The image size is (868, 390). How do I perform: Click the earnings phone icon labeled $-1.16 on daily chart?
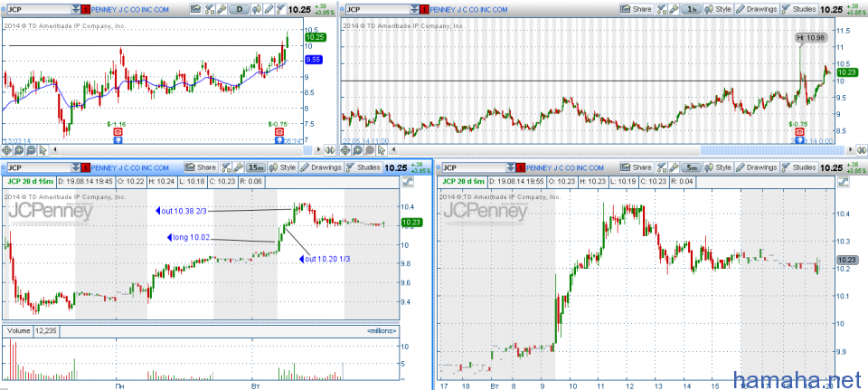pyautogui.click(x=118, y=132)
